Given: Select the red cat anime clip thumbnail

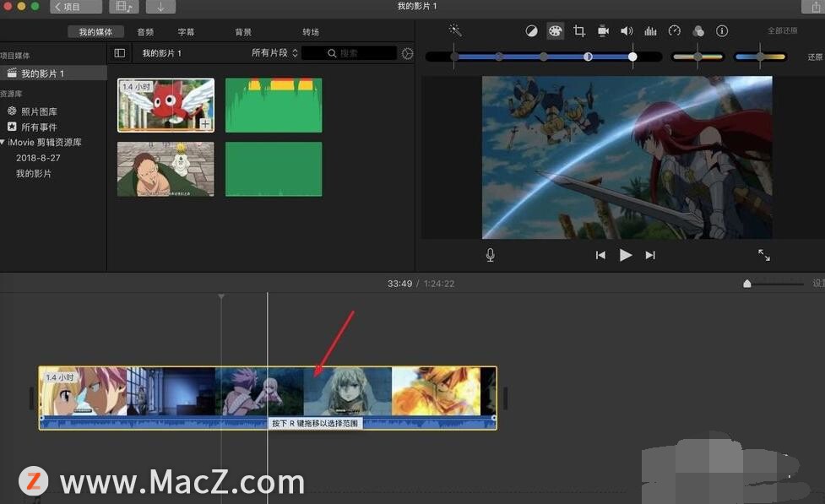Looking at the screenshot, I should pyautogui.click(x=166, y=106).
